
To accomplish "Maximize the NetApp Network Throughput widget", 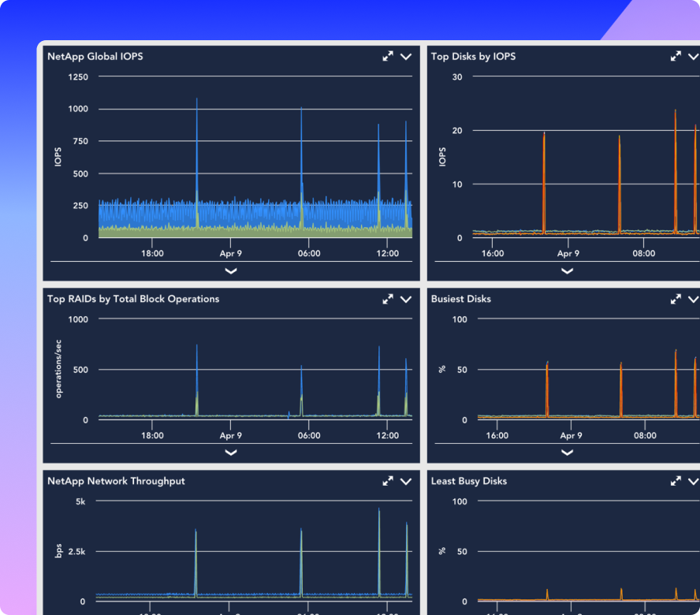I will pos(388,481).
